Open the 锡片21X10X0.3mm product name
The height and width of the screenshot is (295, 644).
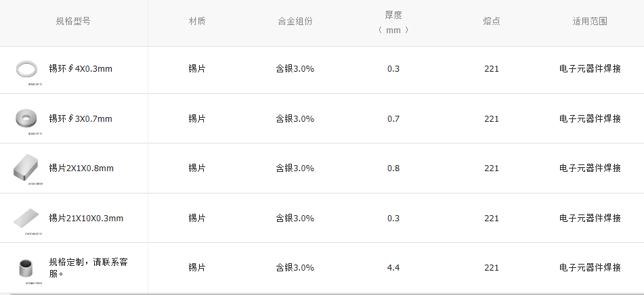pyautogui.click(x=86, y=219)
